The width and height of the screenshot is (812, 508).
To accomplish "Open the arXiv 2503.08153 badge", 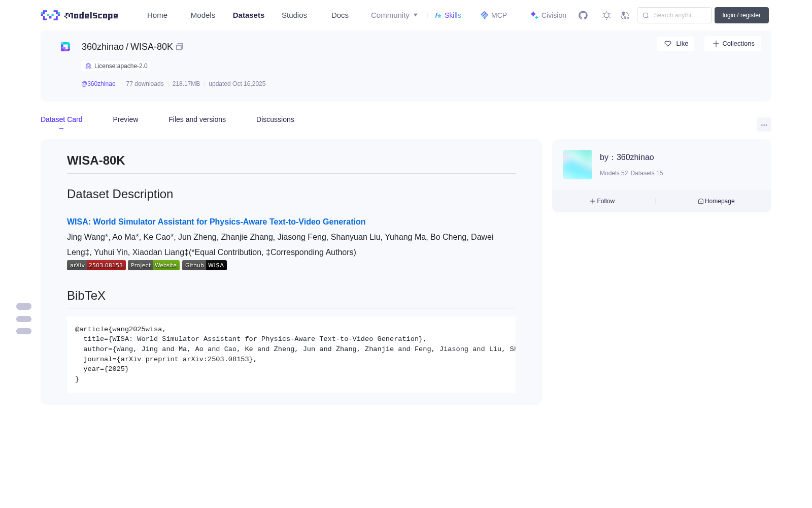I will click(x=96, y=265).
